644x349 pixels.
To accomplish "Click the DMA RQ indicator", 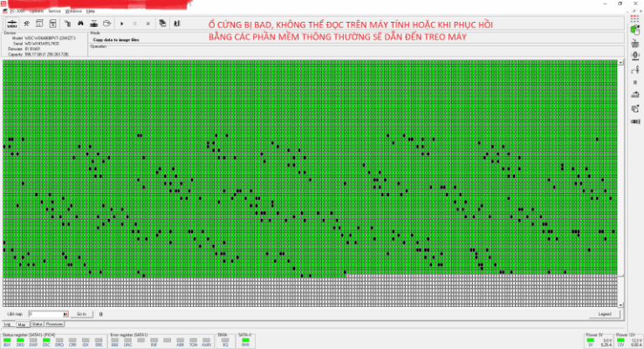I will point(225,342).
